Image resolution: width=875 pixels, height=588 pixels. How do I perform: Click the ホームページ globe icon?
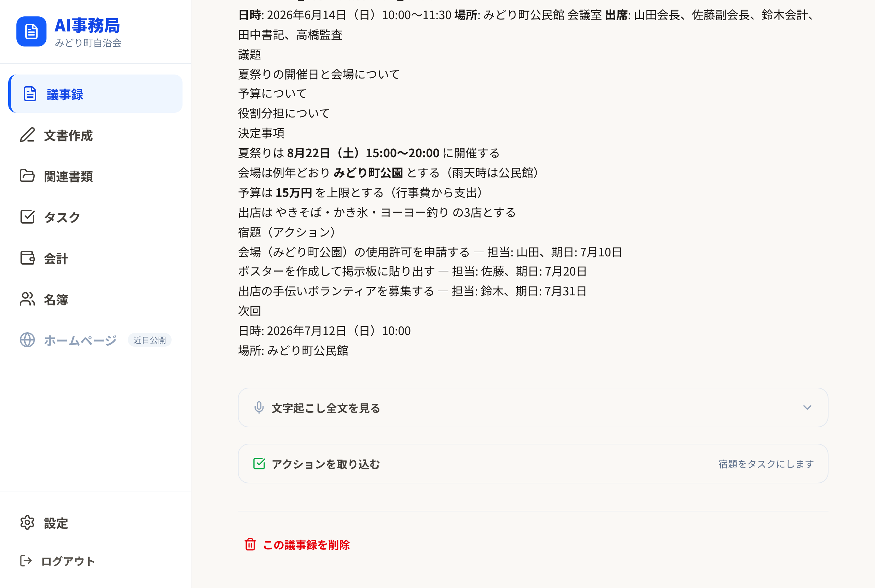pos(27,340)
